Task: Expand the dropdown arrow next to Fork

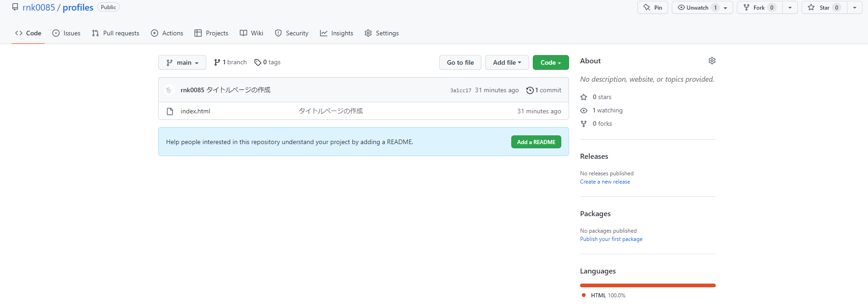Action: pyautogui.click(x=790, y=7)
